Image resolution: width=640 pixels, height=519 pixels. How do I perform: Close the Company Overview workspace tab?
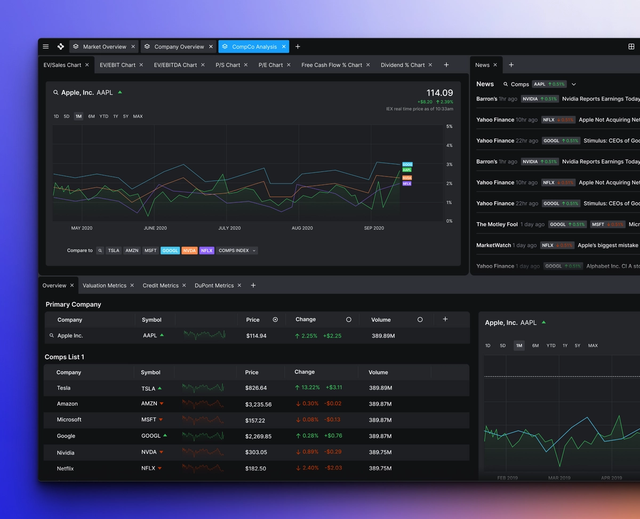[x=211, y=47]
